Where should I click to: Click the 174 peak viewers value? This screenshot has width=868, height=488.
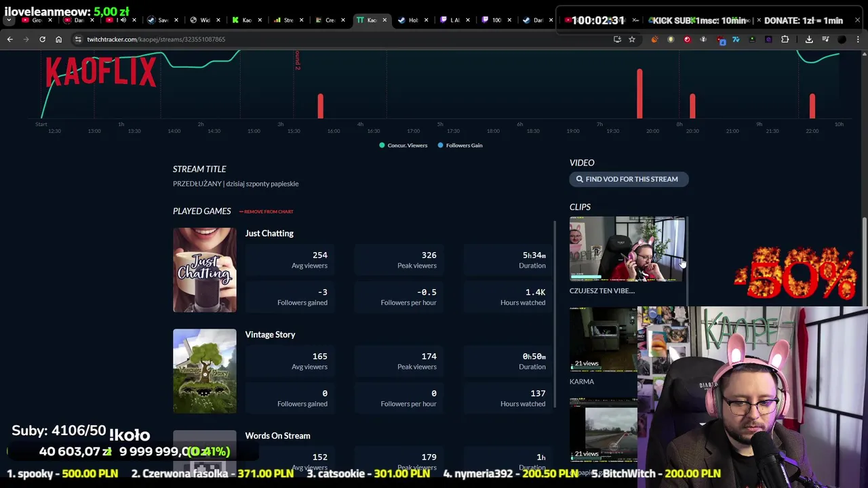coord(429,357)
